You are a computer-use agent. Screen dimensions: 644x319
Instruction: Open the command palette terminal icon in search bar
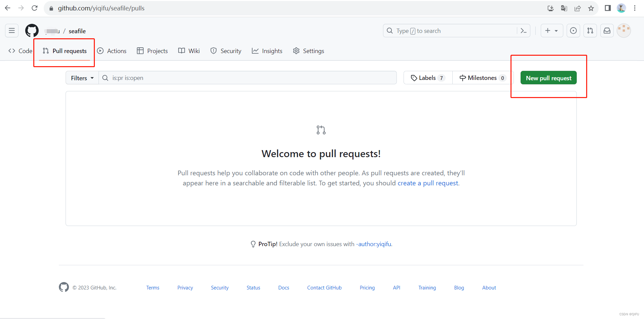tap(523, 31)
